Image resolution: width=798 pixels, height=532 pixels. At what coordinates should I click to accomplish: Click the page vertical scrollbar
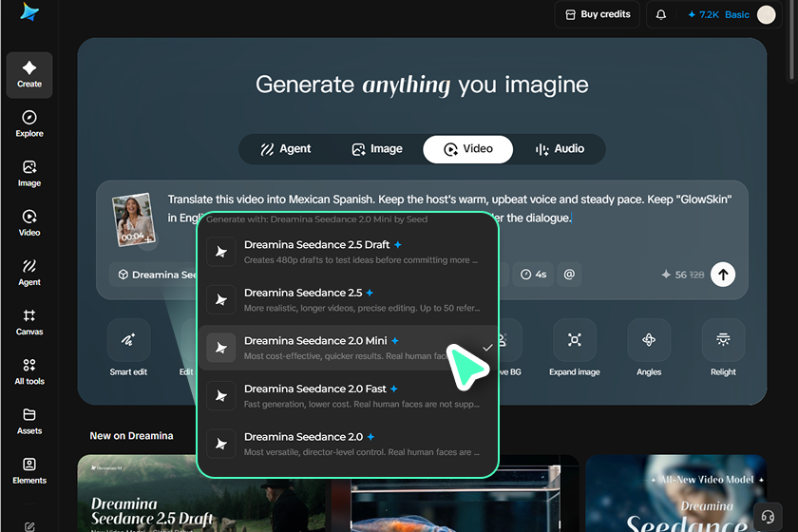pos(792,40)
